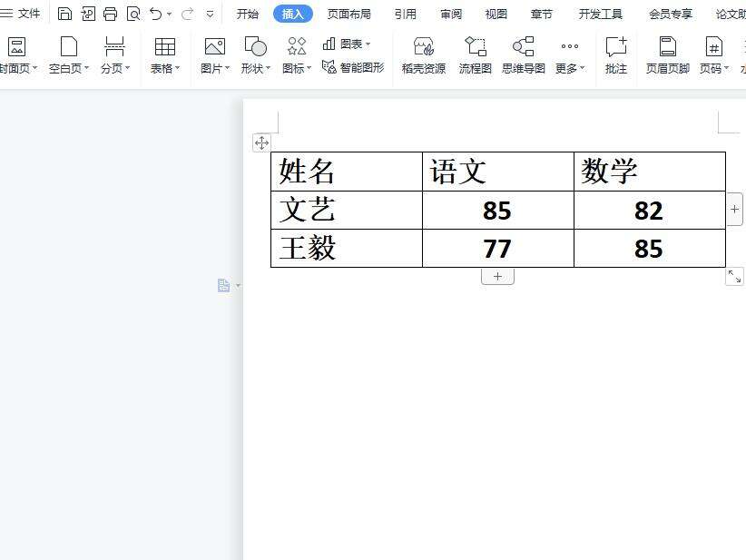746x560 pixels.
Task: Switch to the 开始 tab
Action: coord(248,15)
